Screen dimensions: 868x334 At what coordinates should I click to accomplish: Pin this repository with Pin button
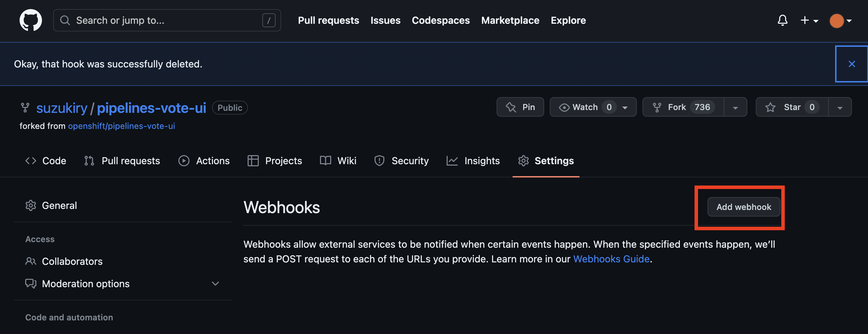520,107
